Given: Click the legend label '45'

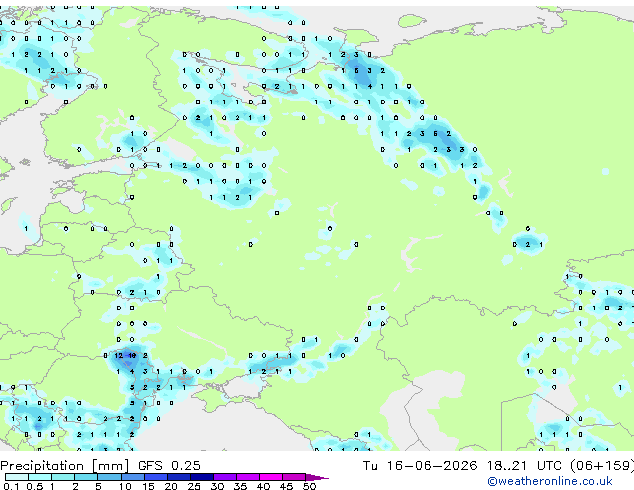Looking at the screenshot, I should (x=286, y=486).
